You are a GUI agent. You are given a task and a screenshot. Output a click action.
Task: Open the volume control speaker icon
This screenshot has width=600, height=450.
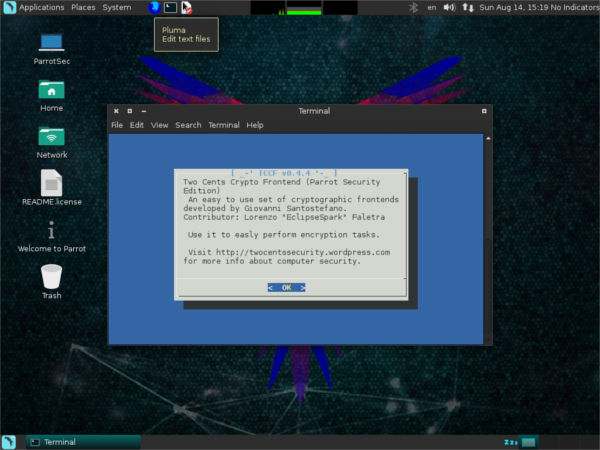[449, 7]
